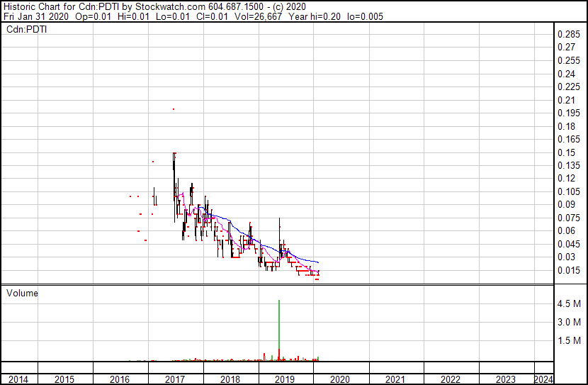
Task: Select the 2024 year axis label
Action: coord(543,380)
